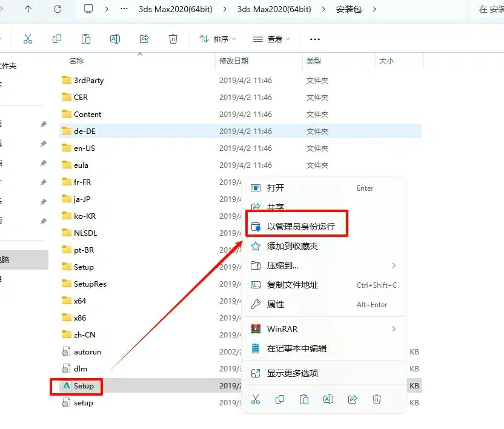
Task: Click the delete icon in context menu
Action: tap(377, 399)
